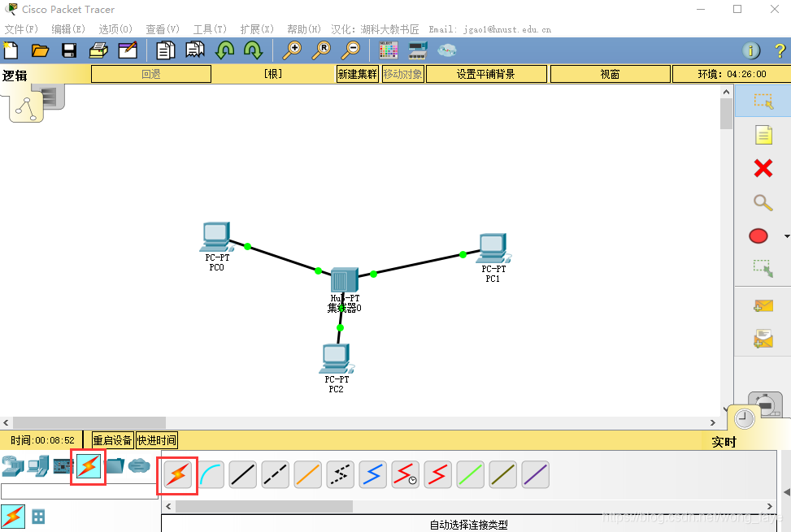Click the Zoom Out magnifier
This screenshot has width=791, height=532.
point(350,50)
